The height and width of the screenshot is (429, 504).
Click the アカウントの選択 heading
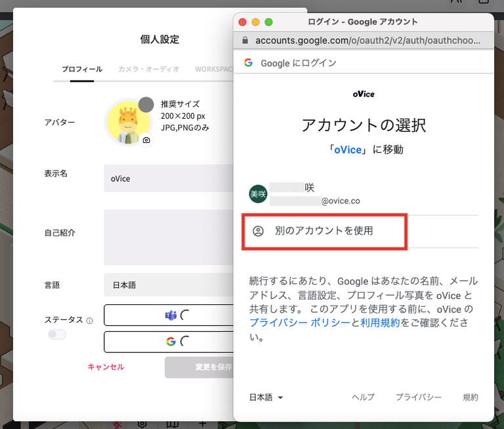pos(364,125)
